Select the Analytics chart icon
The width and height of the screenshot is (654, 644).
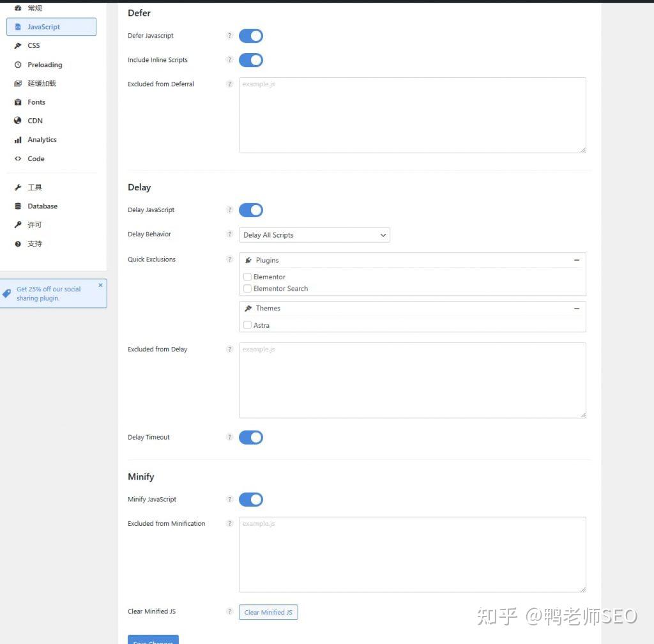18,139
